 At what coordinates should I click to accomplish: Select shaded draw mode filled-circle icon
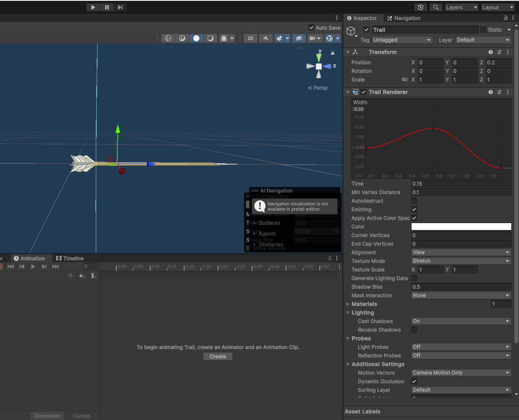tap(196, 38)
